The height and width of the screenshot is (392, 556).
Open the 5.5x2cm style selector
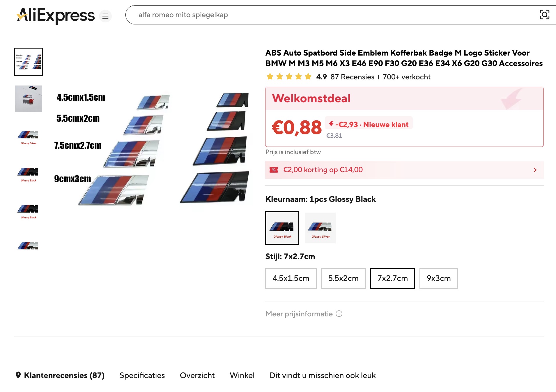(343, 278)
